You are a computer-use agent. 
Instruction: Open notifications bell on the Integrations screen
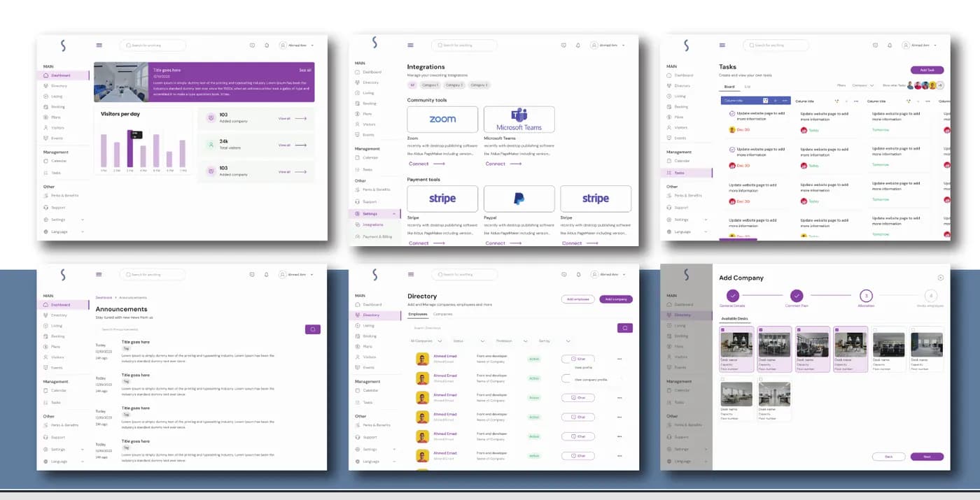[x=577, y=45]
